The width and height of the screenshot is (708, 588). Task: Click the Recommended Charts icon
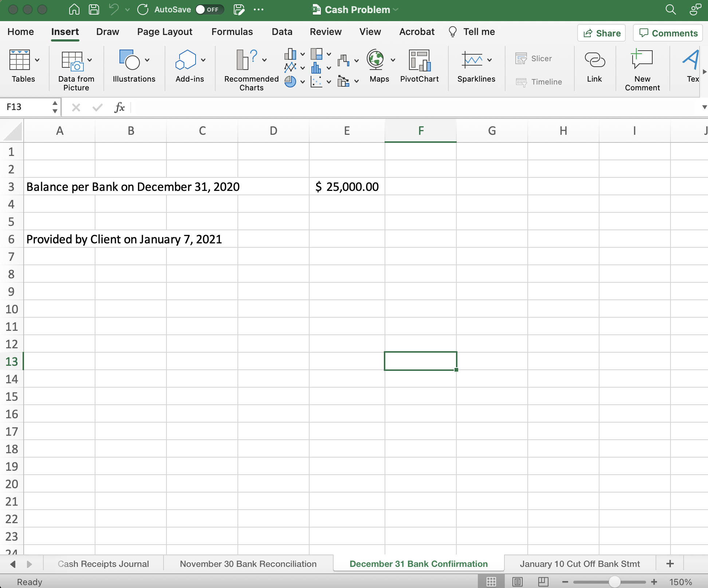(247, 60)
